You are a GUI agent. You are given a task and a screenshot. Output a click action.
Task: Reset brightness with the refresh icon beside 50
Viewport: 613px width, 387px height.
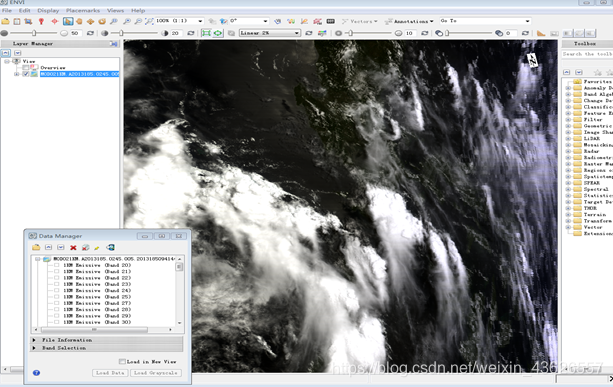(90, 33)
